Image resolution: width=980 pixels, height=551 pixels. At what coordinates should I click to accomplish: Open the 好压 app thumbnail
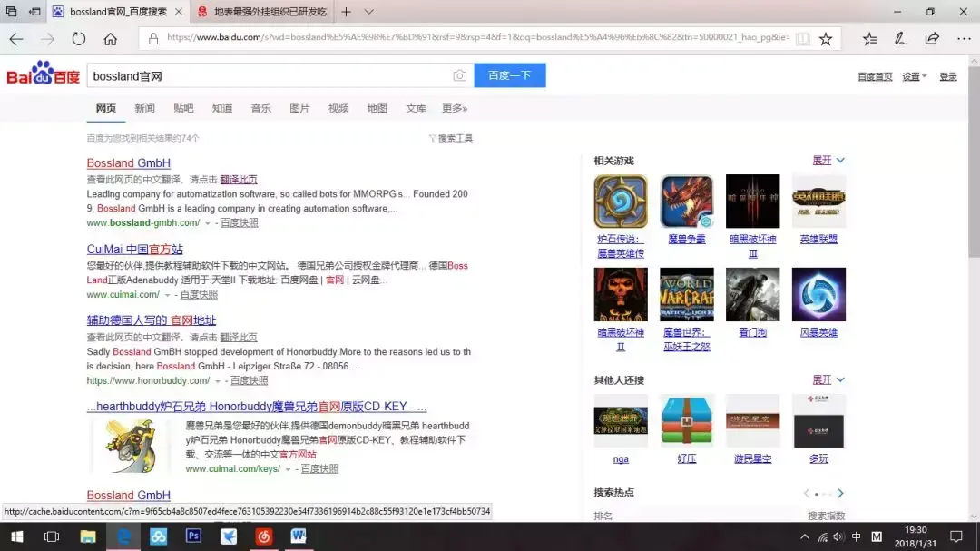click(686, 421)
